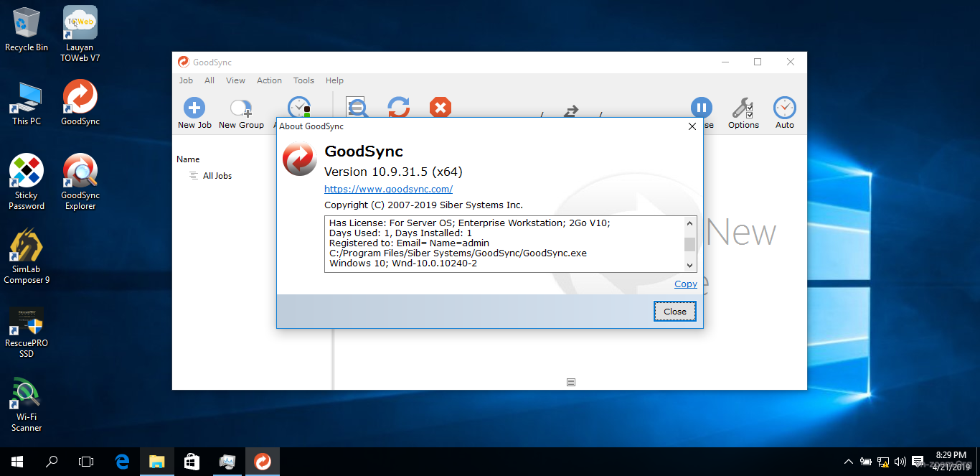
Task: Open Microsoft Edge from the taskbar
Action: point(122,462)
